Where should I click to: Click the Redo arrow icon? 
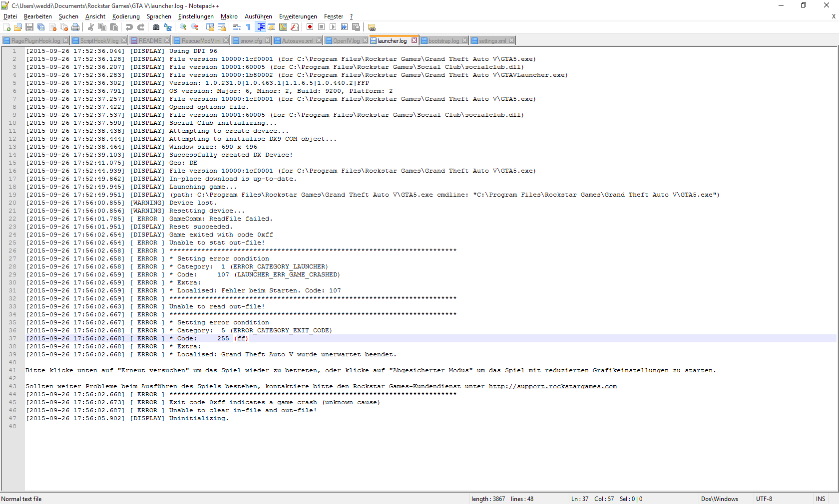[x=141, y=27]
